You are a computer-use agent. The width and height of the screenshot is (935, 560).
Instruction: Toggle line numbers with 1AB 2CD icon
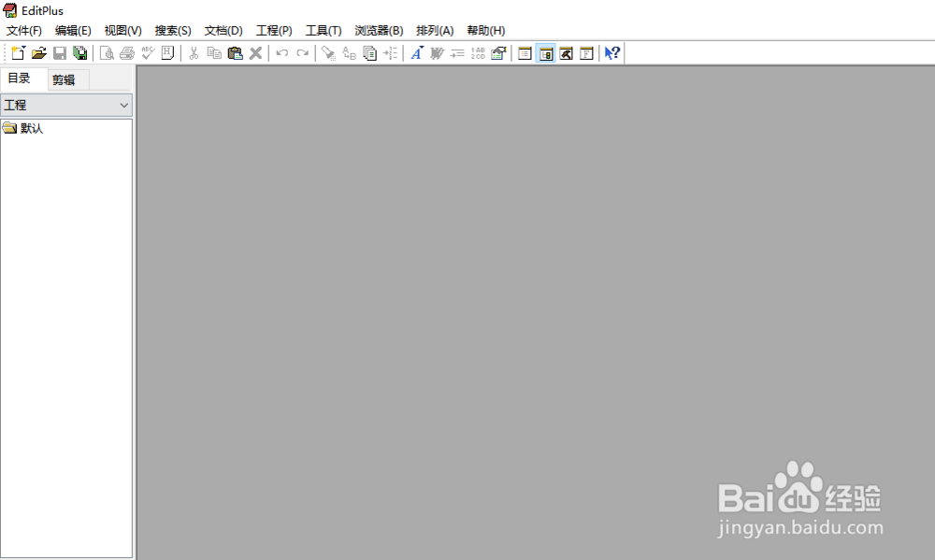pos(478,53)
